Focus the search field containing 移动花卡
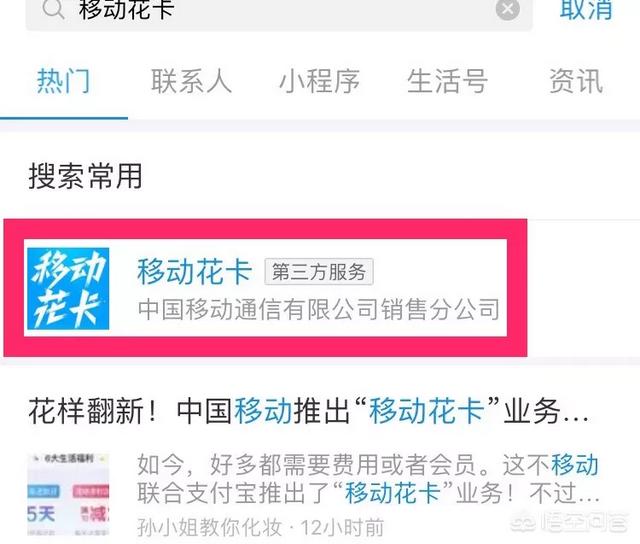640x544 pixels. click(279, 12)
